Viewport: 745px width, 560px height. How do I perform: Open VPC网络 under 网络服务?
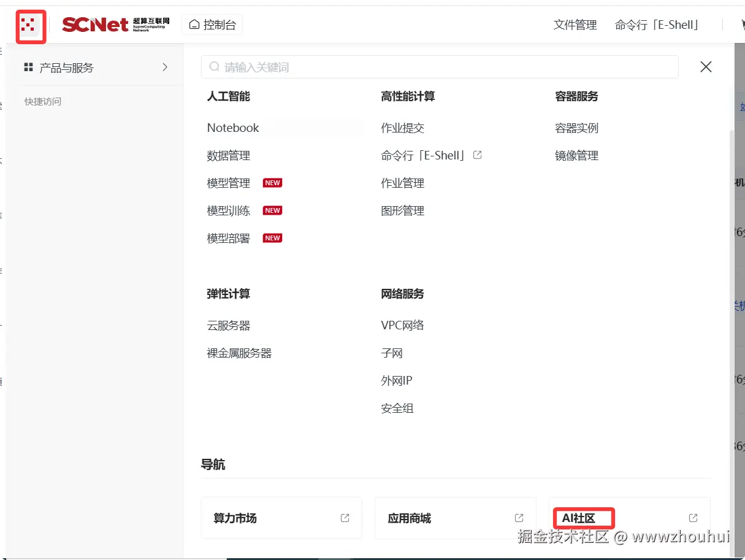(402, 325)
